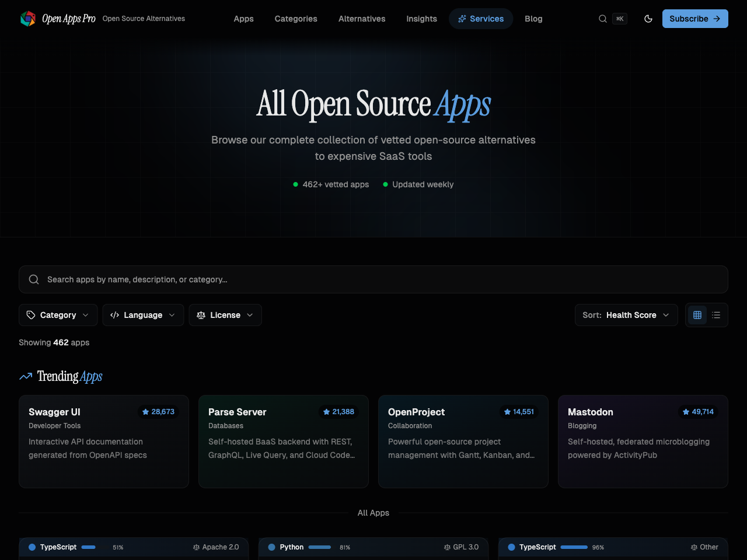Open the OpenProject app card
This screenshot has width=747, height=560.
pos(463,442)
